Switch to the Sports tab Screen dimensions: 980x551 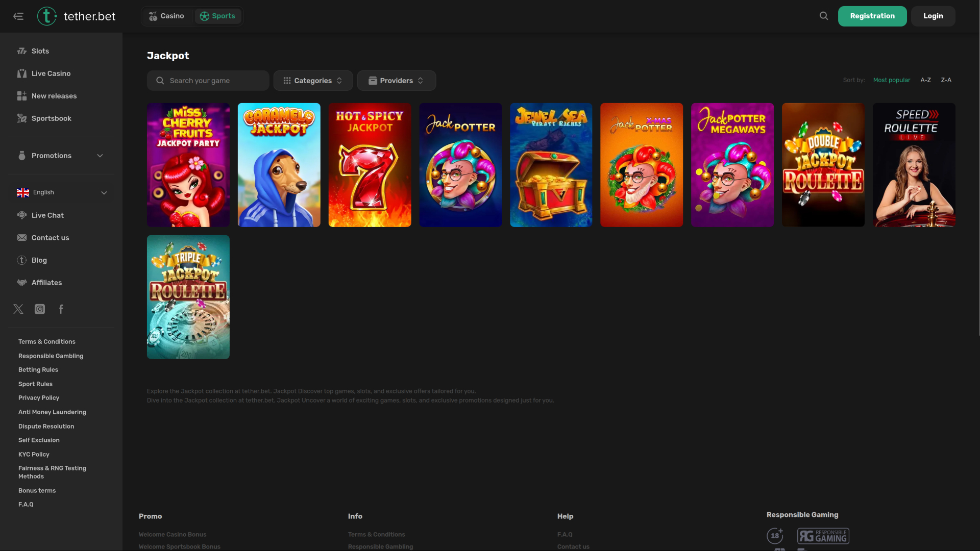click(x=218, y=16)
